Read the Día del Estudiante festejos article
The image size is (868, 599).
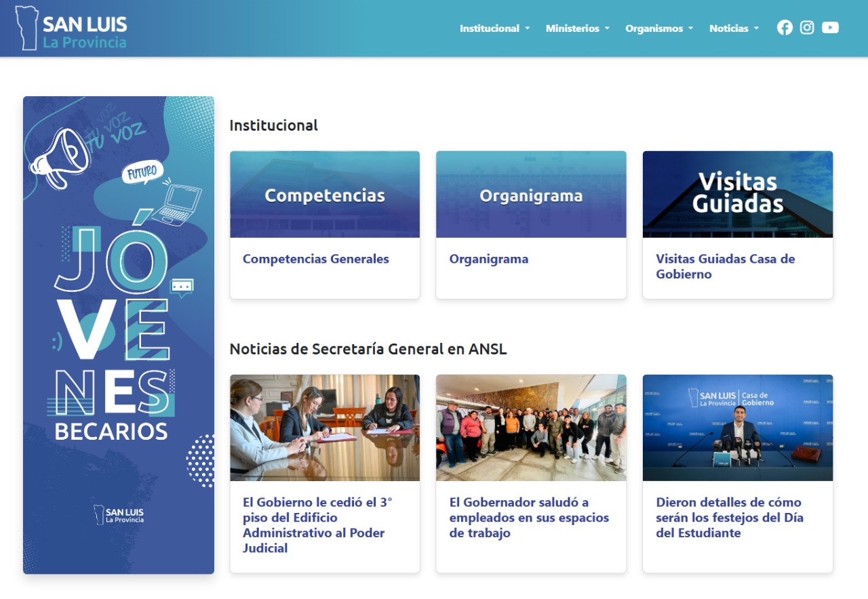point(729,518)
